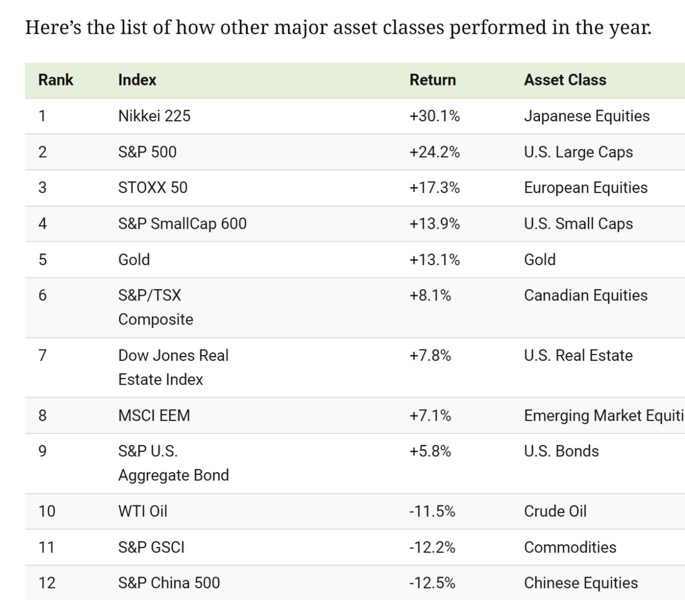This screenshot has width=685, height=616.
Task: Click the Rank column header
Action: point(56,80)
